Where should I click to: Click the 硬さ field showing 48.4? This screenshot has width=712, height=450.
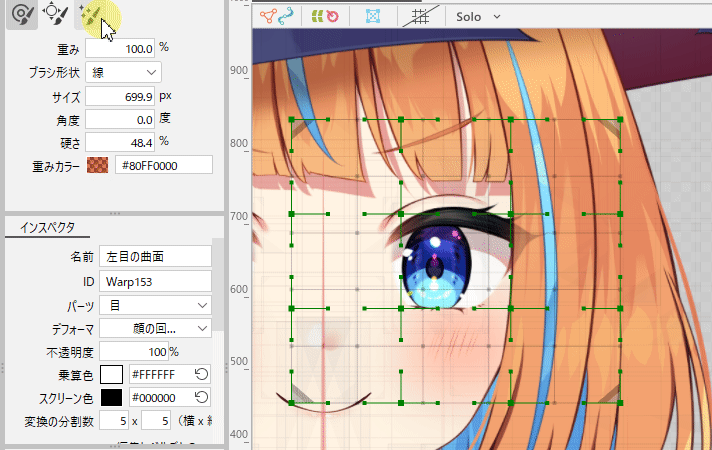[x=120, y=143]
